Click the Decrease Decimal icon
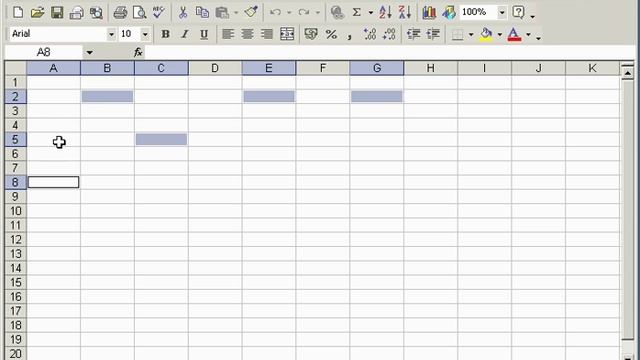The width and height of the screenshot is (640, 360). (x=389, y=34)
